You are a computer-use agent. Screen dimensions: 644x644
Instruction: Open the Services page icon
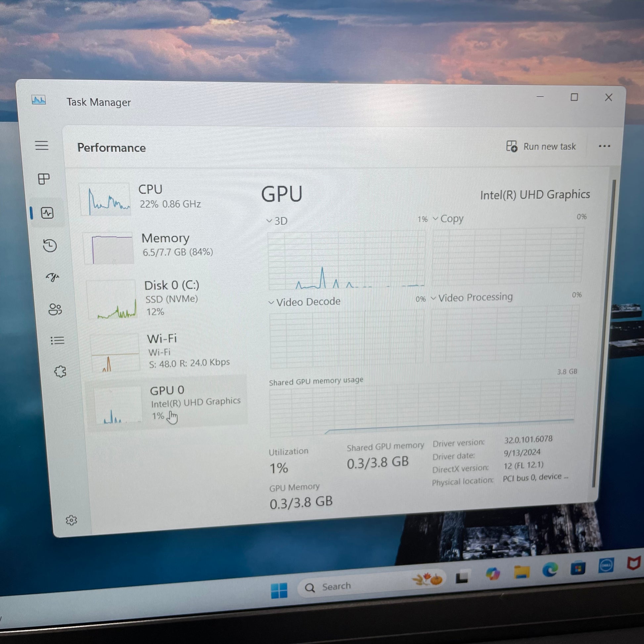pyautogui.click(x=60, y=371)
